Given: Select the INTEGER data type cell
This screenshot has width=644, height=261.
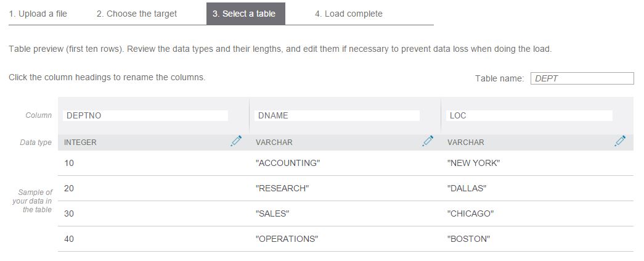Looking at the screenshot, I should point(81,143).
